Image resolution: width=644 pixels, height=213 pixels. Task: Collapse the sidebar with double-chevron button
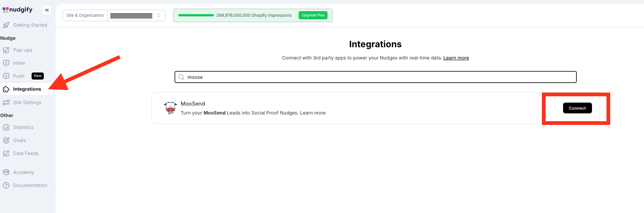[47, 10]
